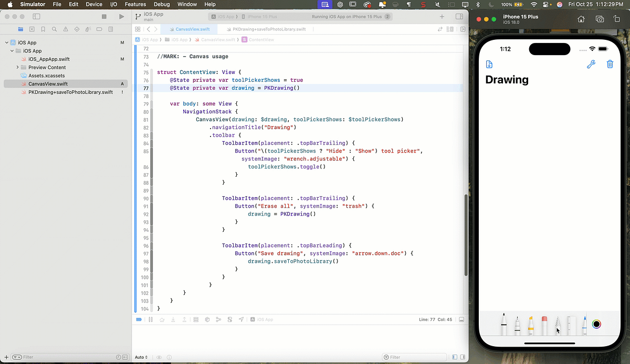Screen dimensions: 630x364
Task: Select the ruler tool in the drawing toolbar
Action: [x=571, y=323]
